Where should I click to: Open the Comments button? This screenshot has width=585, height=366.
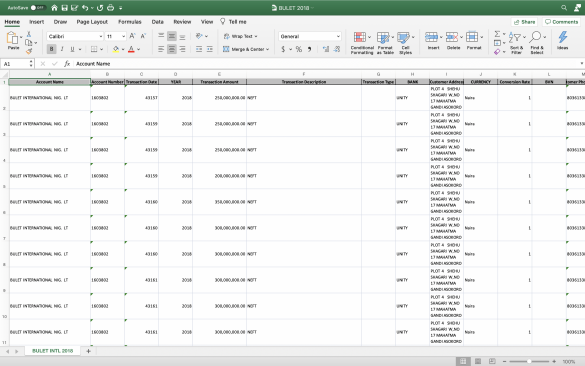click(561, 22)
